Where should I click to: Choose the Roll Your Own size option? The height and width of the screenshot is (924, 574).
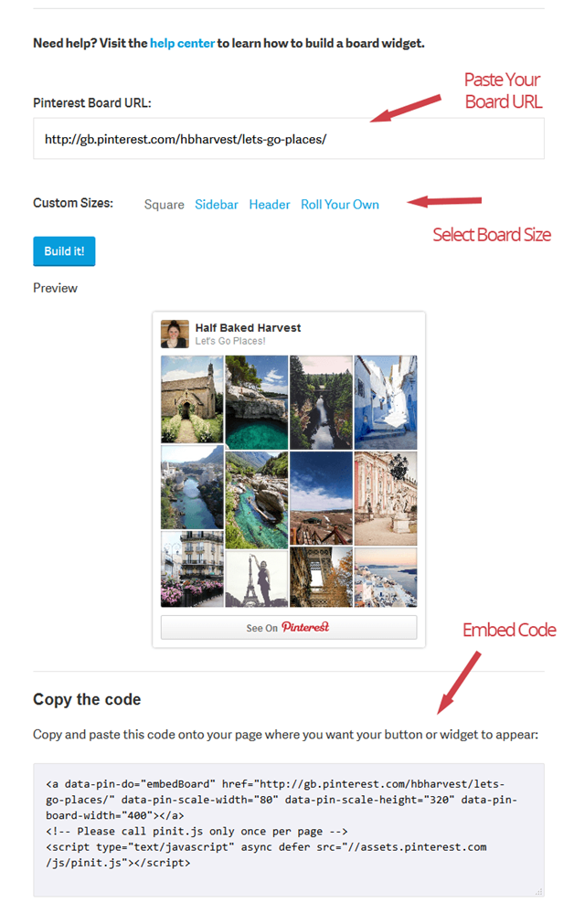(x=339, y=205)
